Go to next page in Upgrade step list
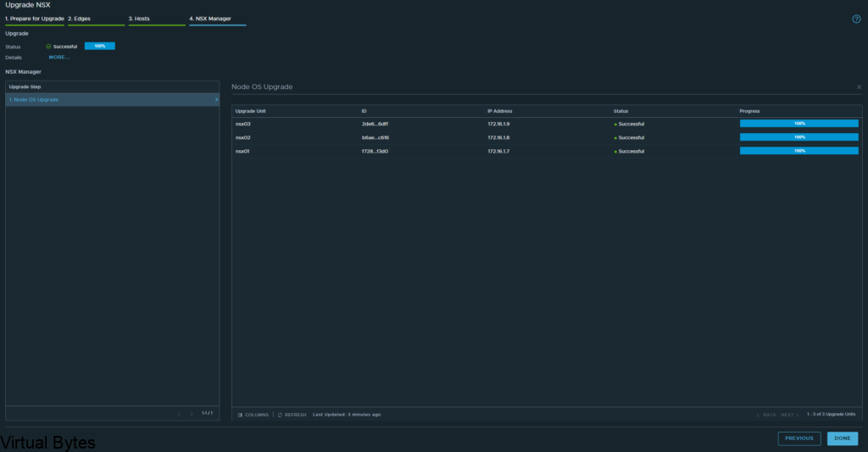Screen dimensions: 868x452 pos(192,414)
